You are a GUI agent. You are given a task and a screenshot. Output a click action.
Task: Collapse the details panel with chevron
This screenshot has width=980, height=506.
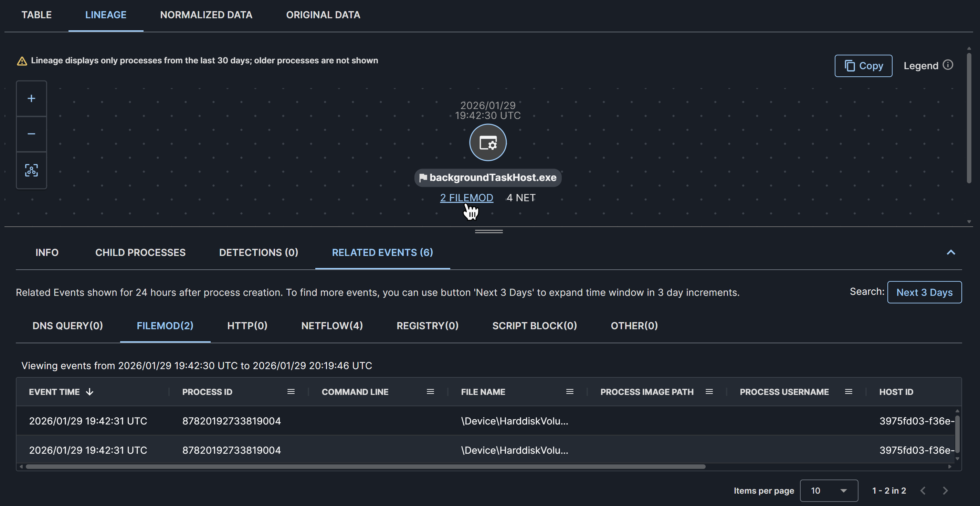951,252
